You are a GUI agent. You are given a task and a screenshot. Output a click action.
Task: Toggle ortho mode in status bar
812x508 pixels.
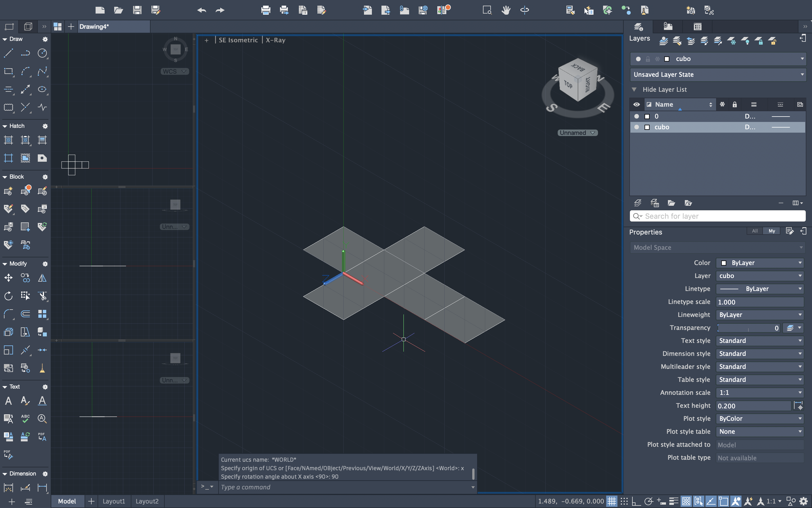click(636, 501)
